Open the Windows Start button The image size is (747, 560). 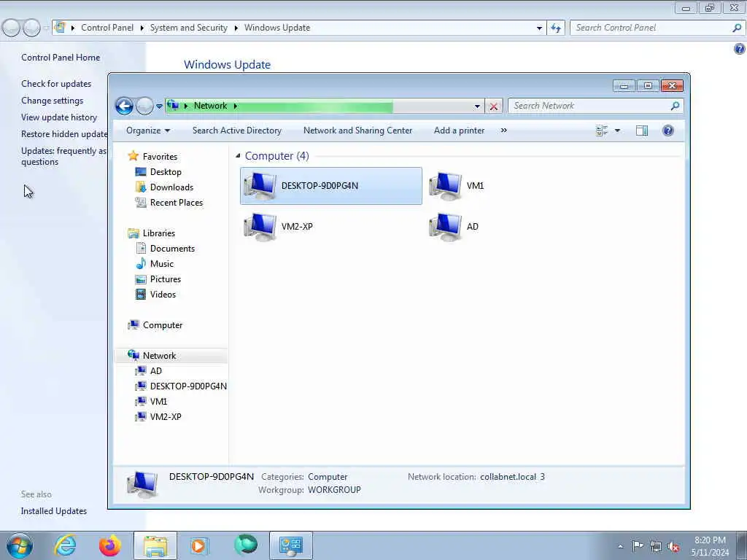[x=20, y=545]
